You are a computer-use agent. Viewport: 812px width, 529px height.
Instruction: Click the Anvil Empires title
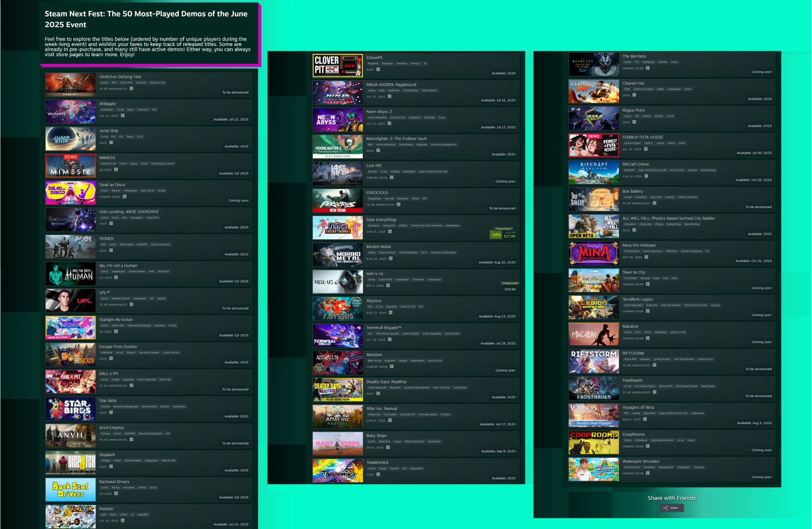pyautogui.click(x=111, y=428)
